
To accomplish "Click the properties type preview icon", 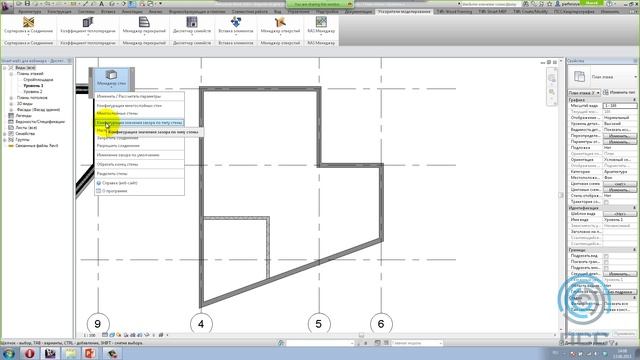I will tap(579, 76).
